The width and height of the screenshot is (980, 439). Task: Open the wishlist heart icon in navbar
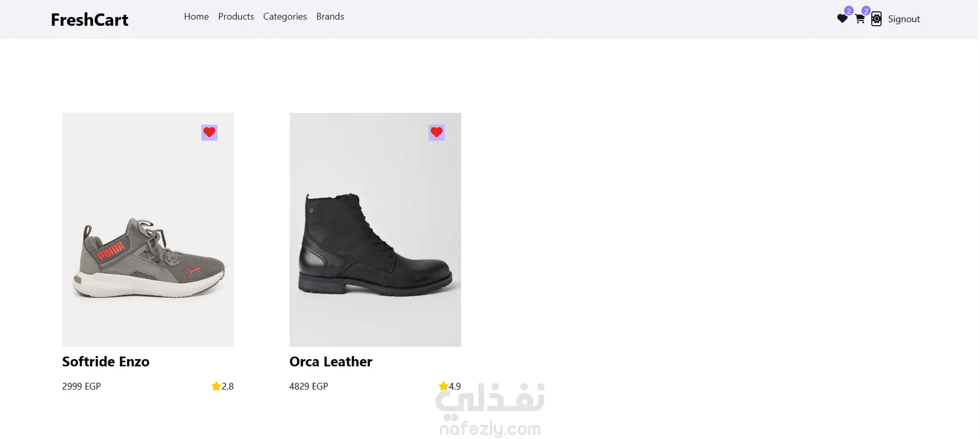(x=842, y=19)
